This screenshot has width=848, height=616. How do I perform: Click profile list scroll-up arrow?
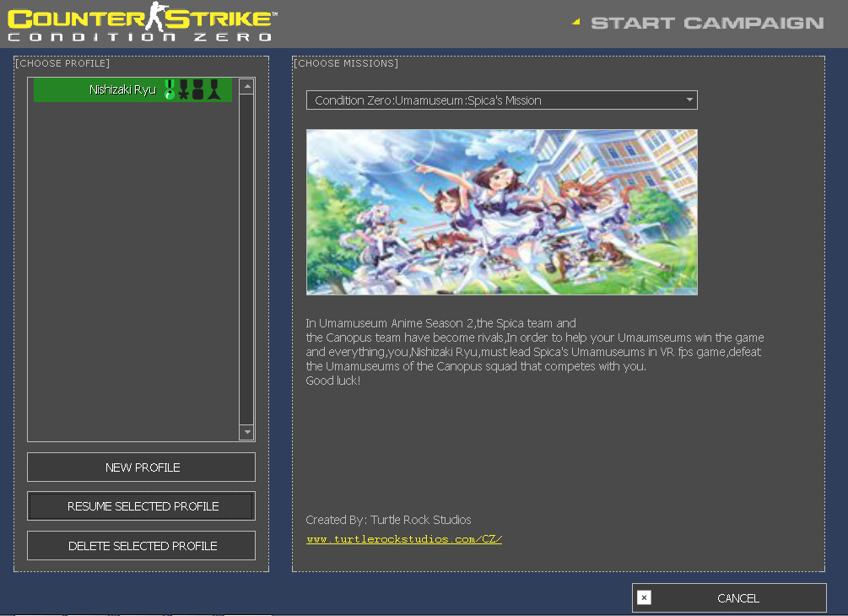pos(246,87)
